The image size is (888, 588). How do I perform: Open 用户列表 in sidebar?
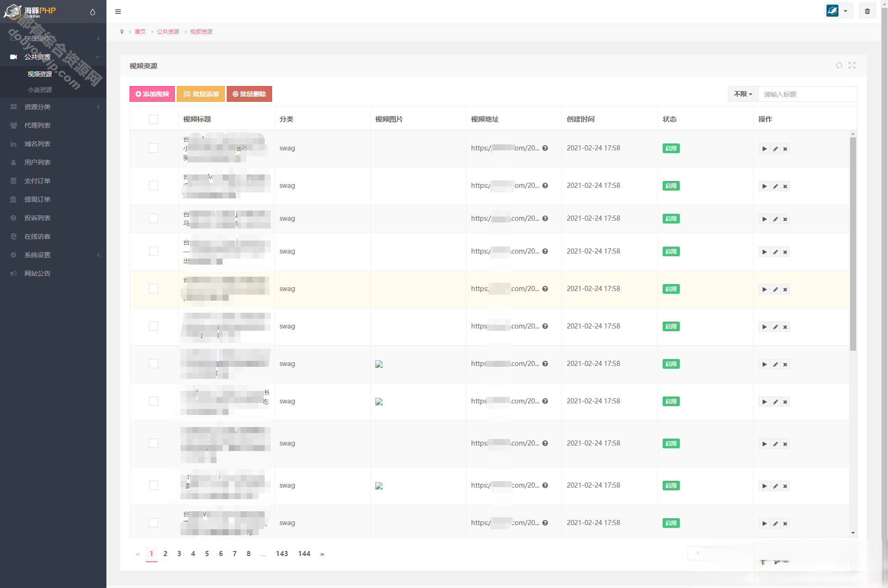click(53, 162)
